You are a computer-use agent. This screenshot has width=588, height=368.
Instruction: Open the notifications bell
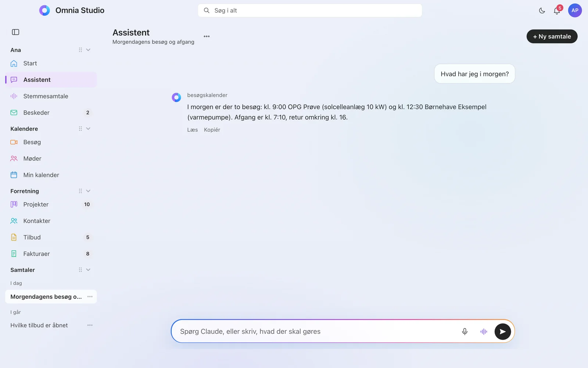coord(557,11)
